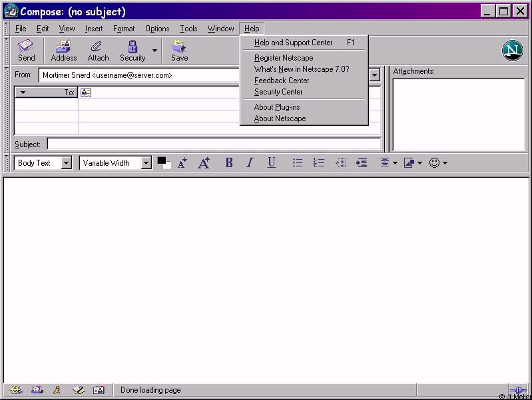
Task: Open the File menu
Action: pos(21,29)
